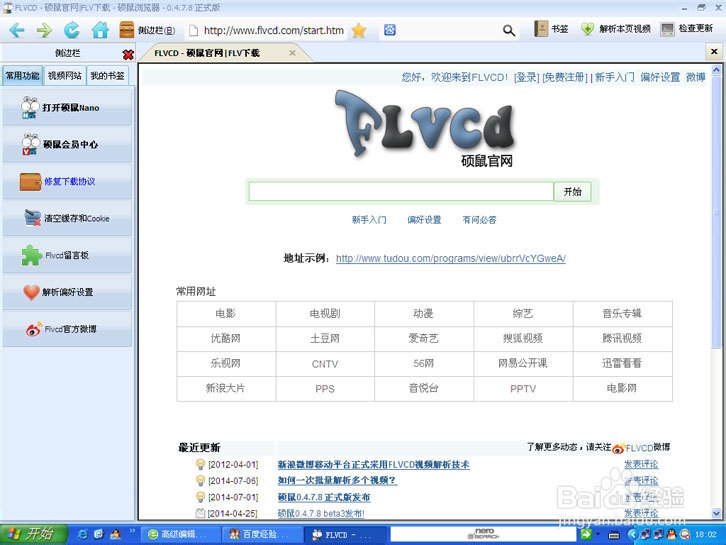726x545 pixels.
Task: Go back with the blue back arrow
Action: coord(17,31)
